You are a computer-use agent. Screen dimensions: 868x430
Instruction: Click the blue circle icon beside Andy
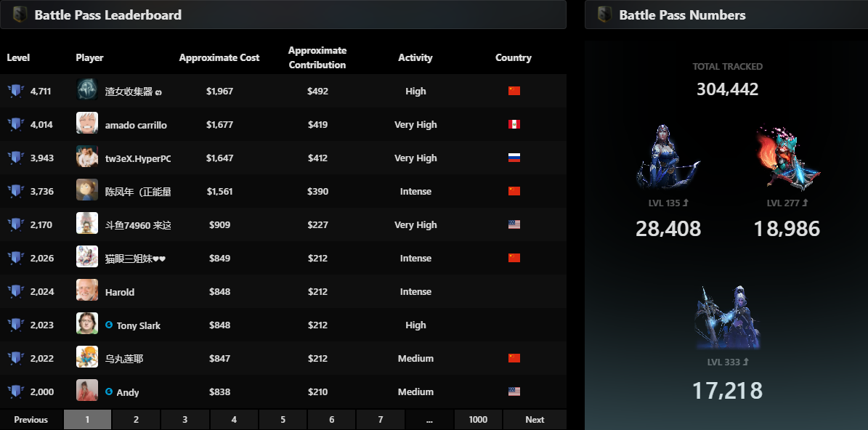point(109,392)
